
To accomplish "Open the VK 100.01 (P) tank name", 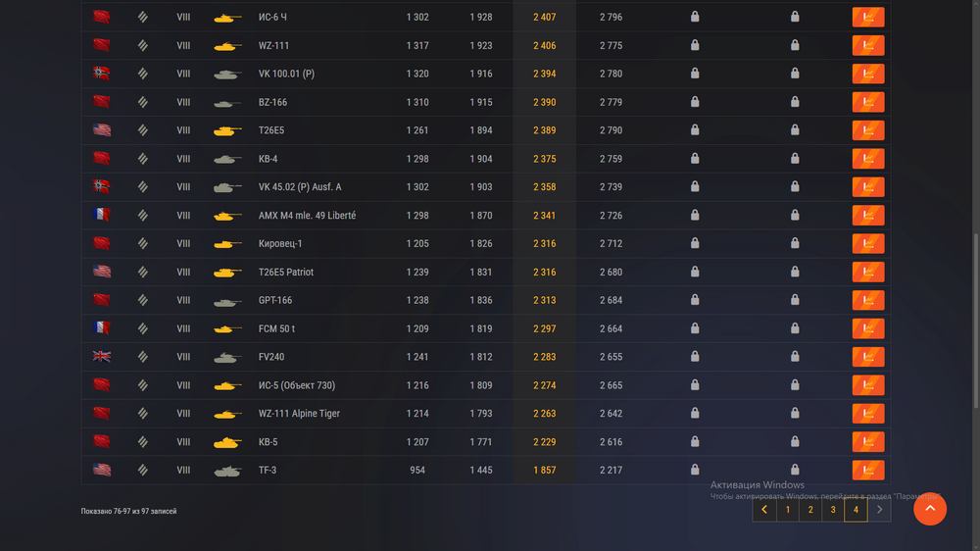I will (286, 74).
